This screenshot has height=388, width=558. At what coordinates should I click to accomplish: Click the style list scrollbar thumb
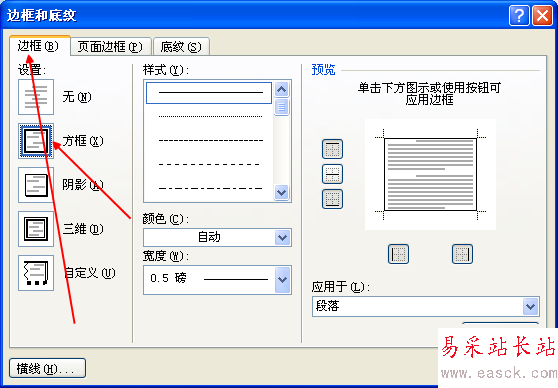point(281,107)
